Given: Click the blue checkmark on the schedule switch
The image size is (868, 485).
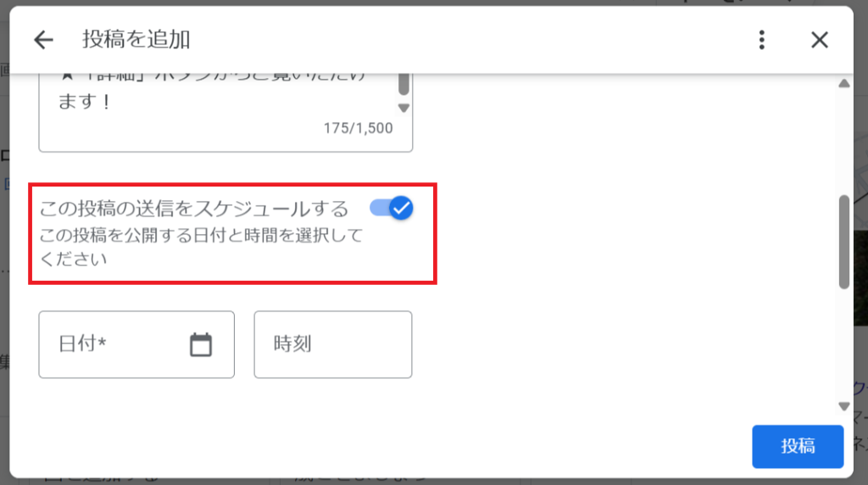Looking at the screenshot, I should pyautogui.click(x=401, y=209).
